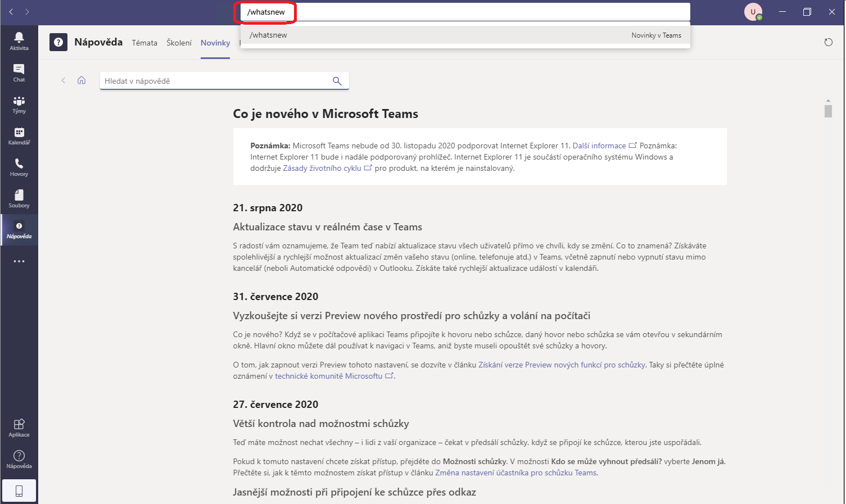Click Aktualizace stavu v reálném čase heading
This screenshot has width=846, height=504.
(327, 227)
